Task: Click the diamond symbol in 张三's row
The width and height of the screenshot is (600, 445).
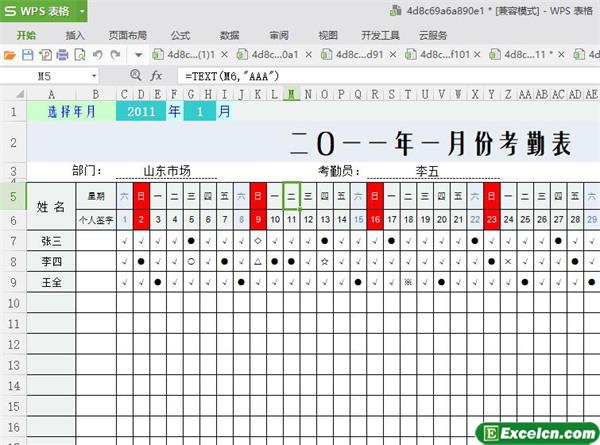Action: click(x=258, y=241)
